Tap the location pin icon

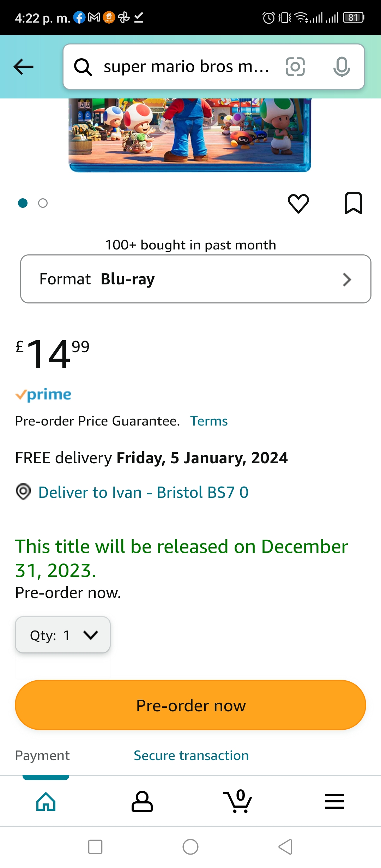[23, 492]
